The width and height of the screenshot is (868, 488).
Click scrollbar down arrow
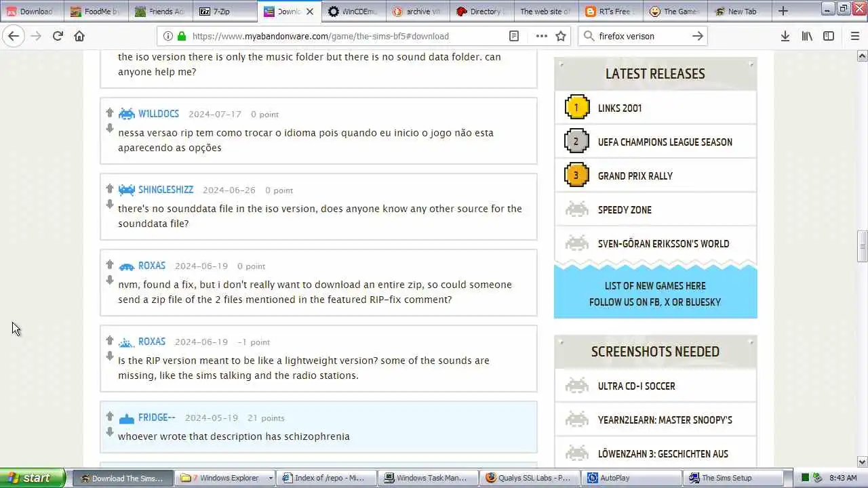(x=862, y=462)
